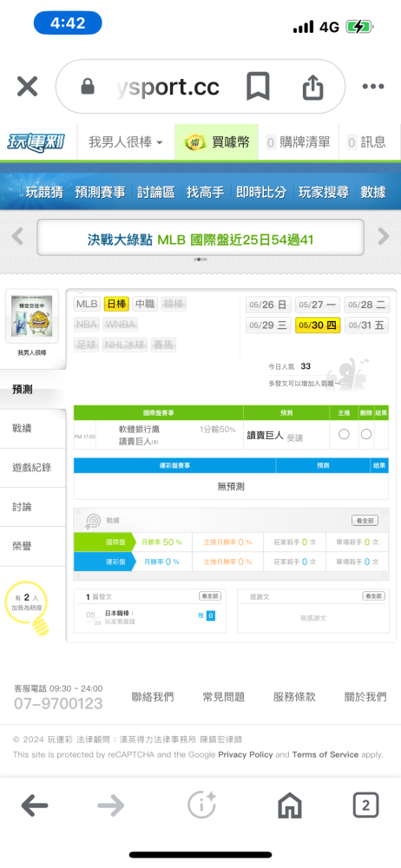Toggle the 日棒 league filter
This screenshot has height=868, width=401.
pos(116,304)
